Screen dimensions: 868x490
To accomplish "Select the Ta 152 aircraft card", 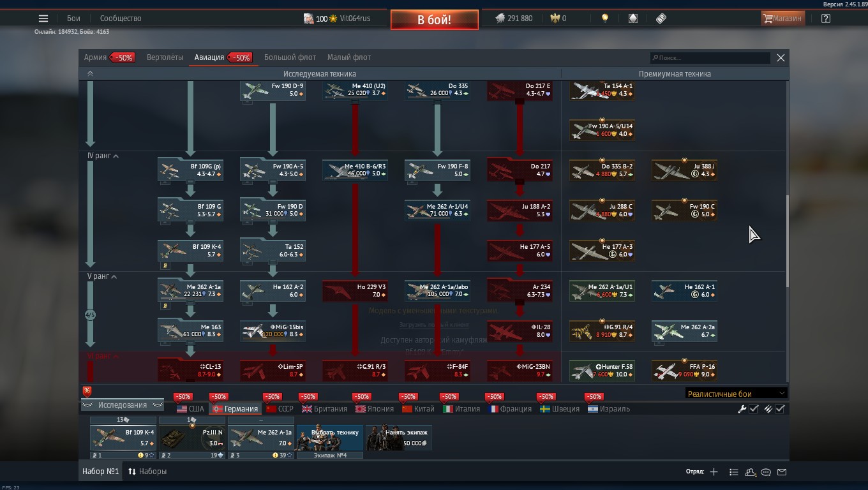I will (x=273, y=250).
